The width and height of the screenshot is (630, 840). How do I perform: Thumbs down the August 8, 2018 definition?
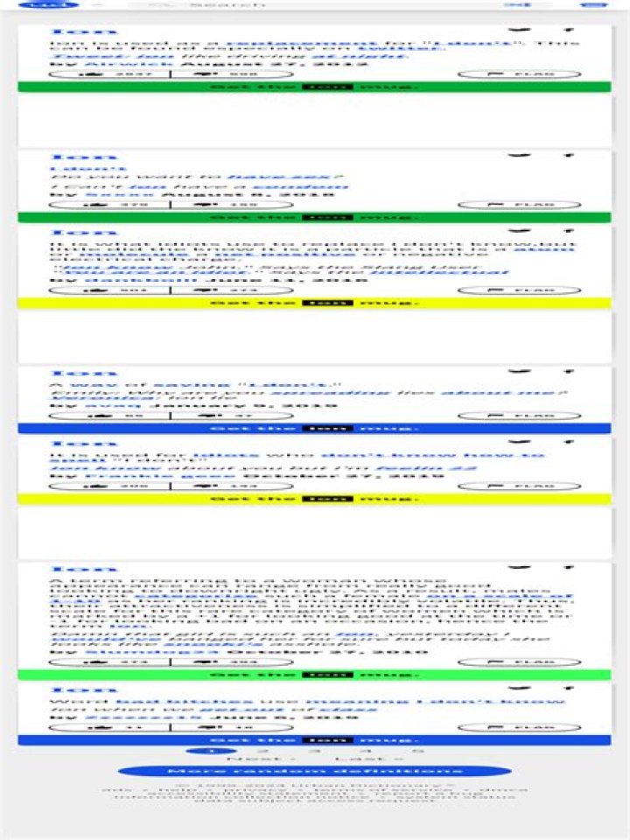(232, 205)
